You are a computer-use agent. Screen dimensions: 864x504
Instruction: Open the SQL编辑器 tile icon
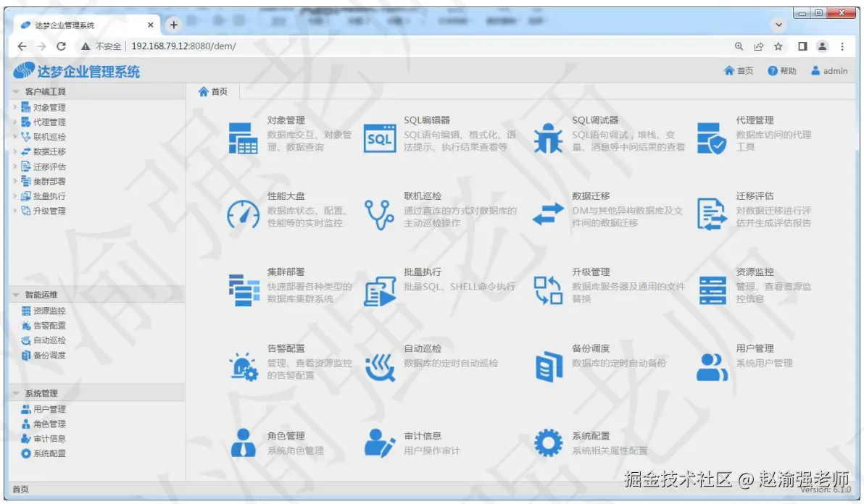point(380,138)
